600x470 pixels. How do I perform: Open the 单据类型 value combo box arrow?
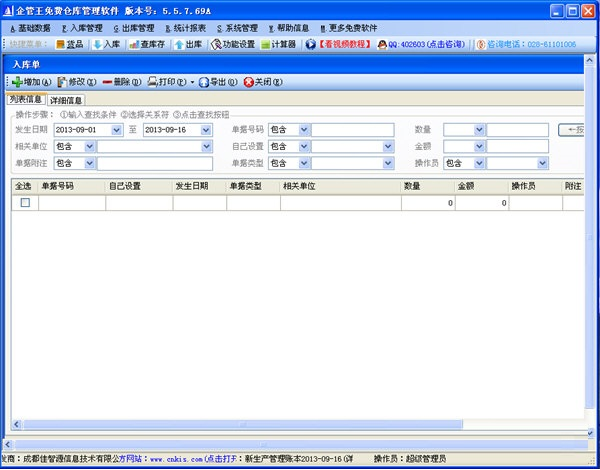pyautogui.click(x=388, y=163)
